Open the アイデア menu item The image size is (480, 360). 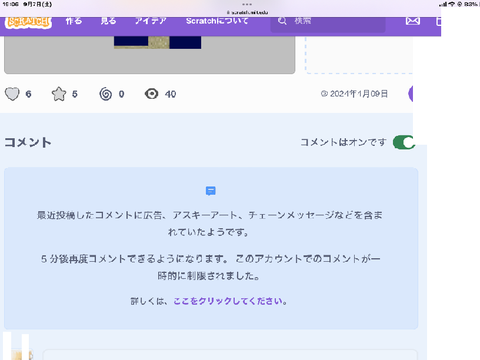click(151, 21)
